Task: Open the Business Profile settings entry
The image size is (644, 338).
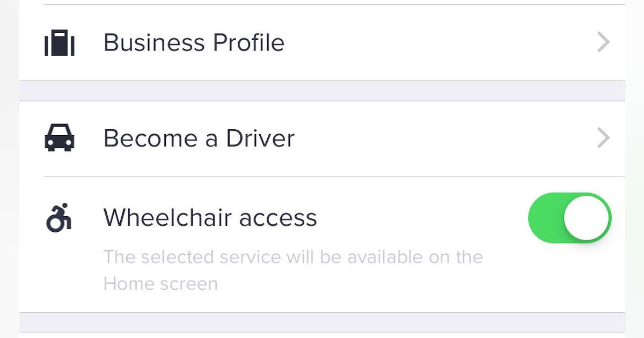Action: point(194,42)
